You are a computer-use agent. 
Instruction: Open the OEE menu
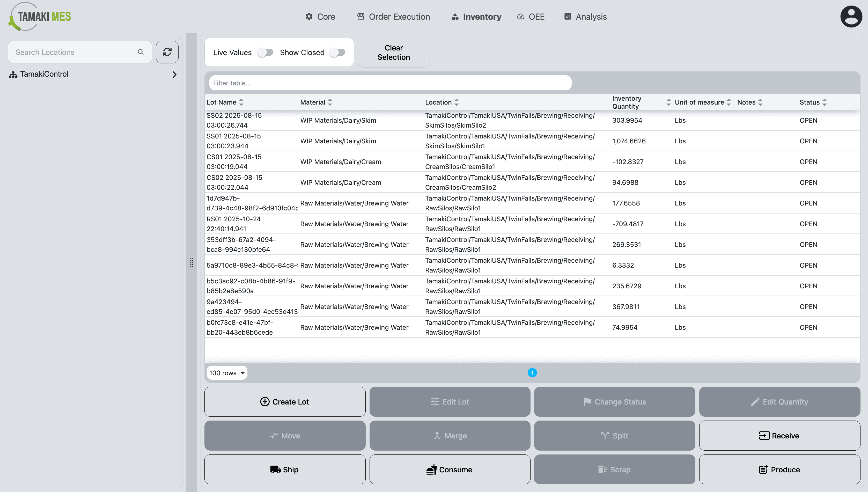(531, 17)
